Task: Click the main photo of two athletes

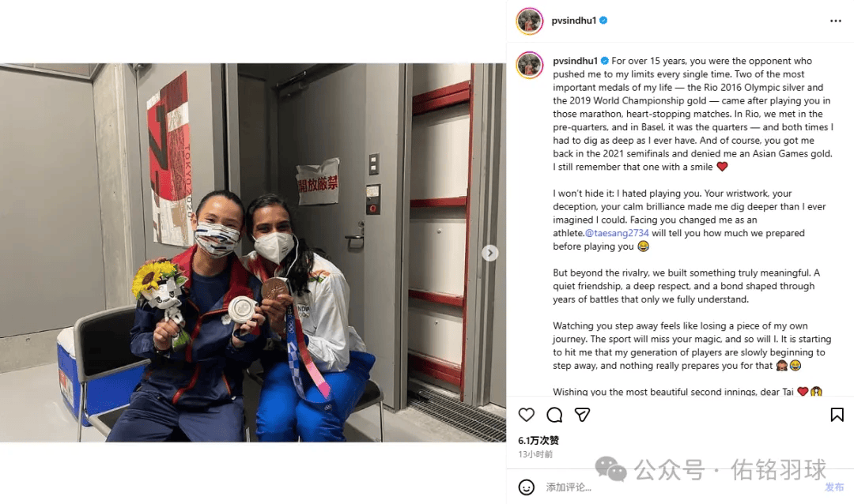Action: click(253, 253)
